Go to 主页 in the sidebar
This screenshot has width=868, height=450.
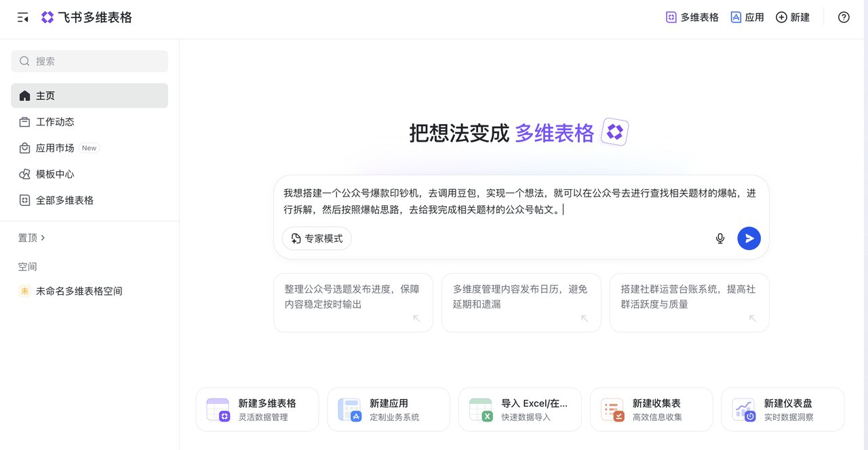90,96
